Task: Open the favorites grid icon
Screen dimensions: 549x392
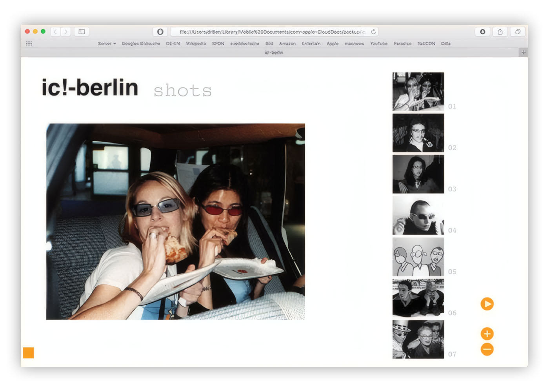Action: (29, 44)
